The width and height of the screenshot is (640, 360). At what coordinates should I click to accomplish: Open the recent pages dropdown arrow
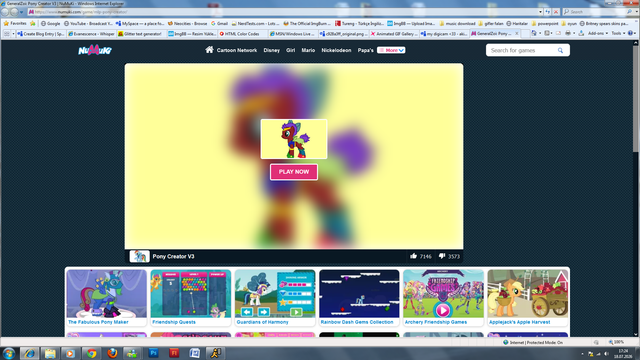[x=22, y=12]
